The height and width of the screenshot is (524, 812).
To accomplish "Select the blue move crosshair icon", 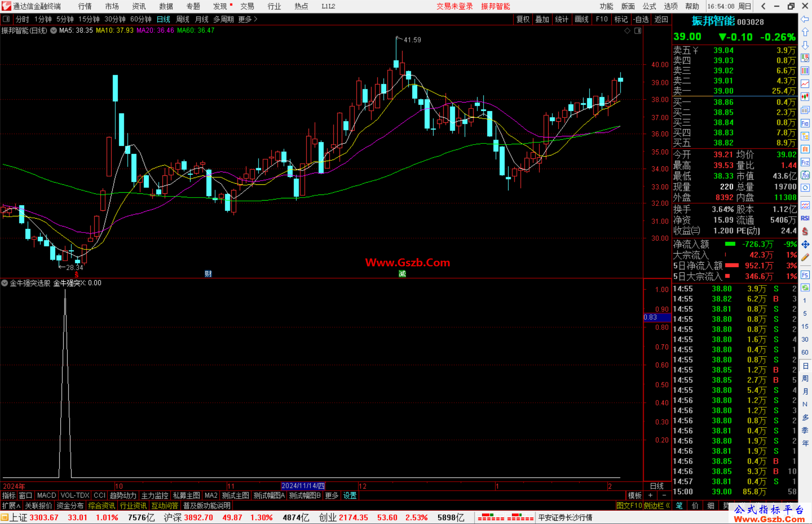I will click(805, 245).
